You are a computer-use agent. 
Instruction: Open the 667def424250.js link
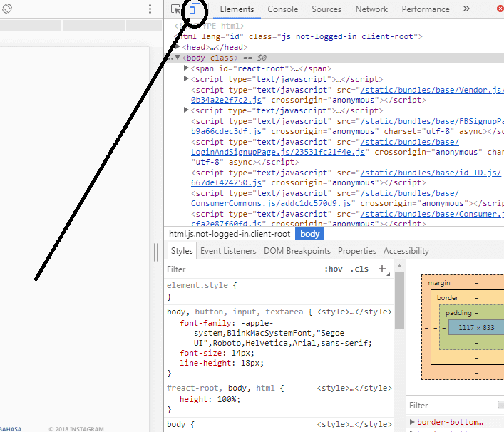[226, 183]
